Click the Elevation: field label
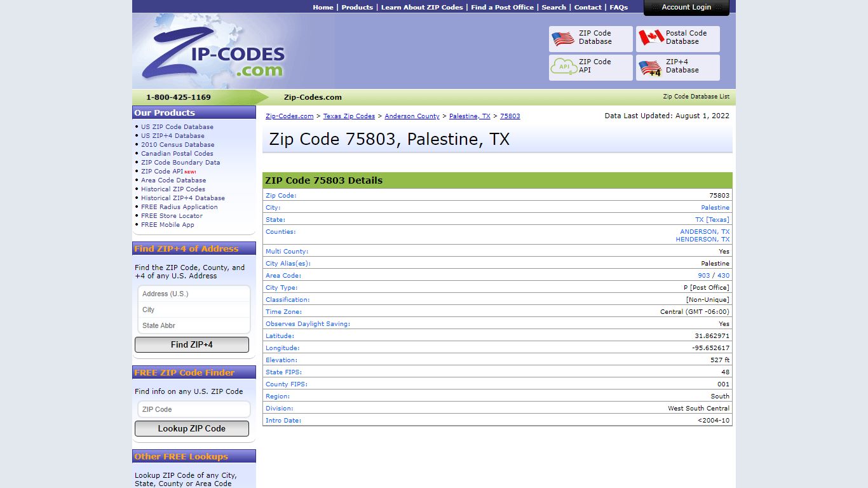This screenshot has height=488, width=868. pos(281,360)
